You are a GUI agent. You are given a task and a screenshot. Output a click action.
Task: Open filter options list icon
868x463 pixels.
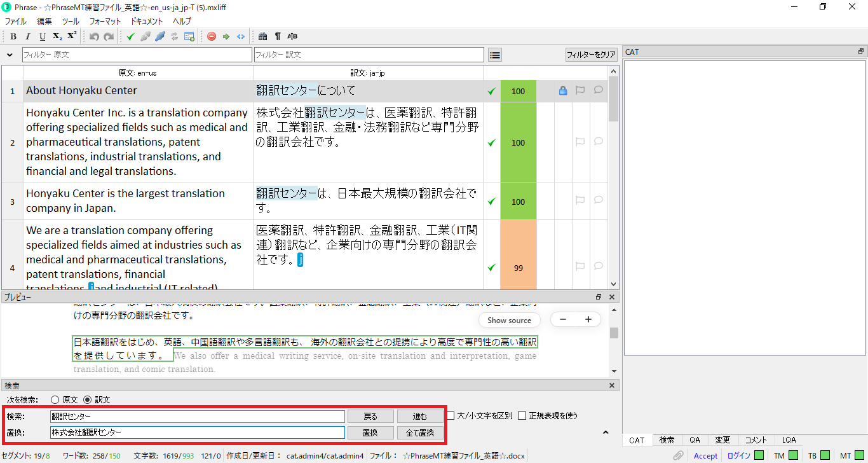(494, 55)
